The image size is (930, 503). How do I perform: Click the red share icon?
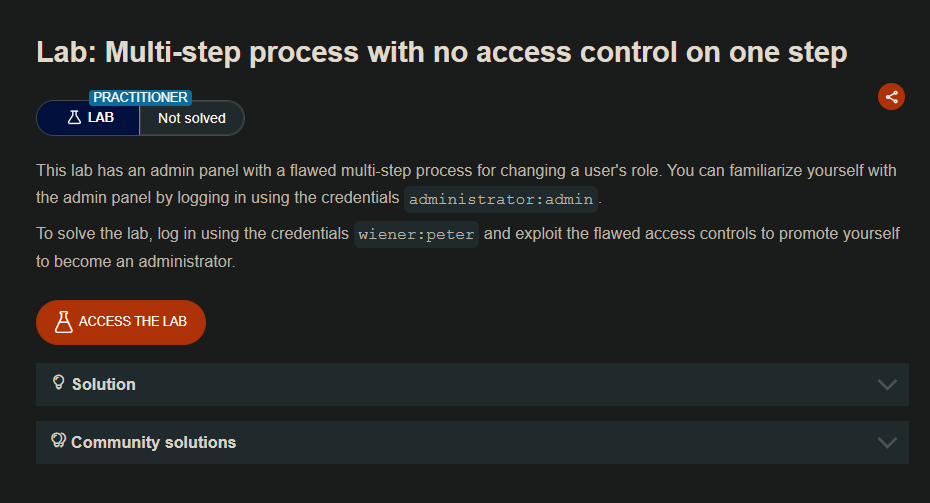891,97
